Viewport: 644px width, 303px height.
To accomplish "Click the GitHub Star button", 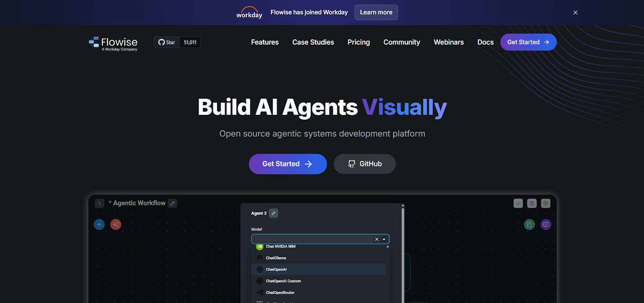I will [x=166, y=42].
